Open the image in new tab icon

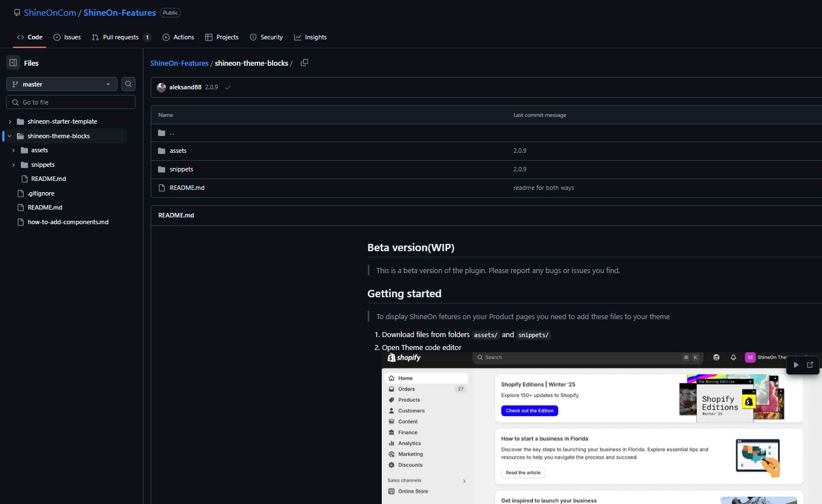[810, 365]
